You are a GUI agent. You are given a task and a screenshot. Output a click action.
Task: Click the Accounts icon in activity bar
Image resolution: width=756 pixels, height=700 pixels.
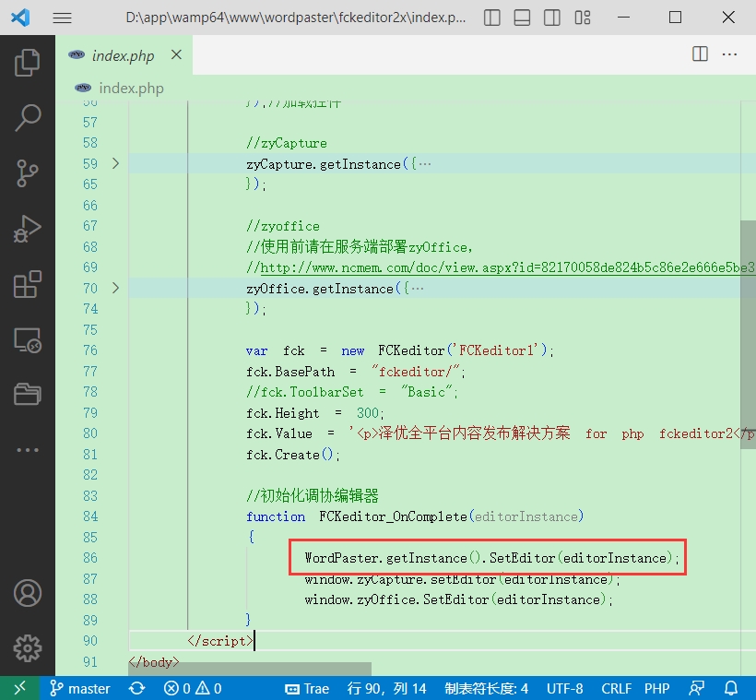(28, 592)
